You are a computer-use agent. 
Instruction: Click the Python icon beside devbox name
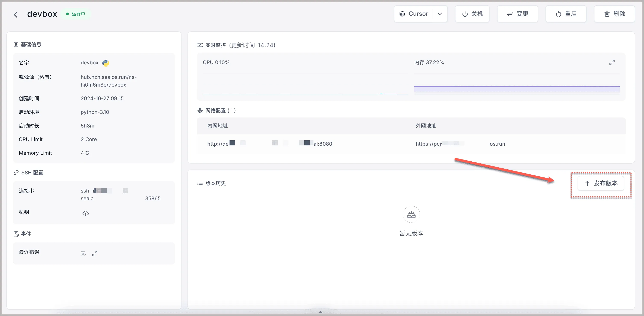[106, 63]
